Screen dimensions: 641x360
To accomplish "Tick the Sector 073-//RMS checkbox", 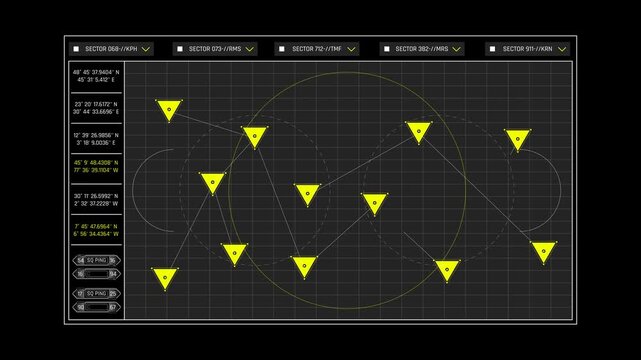I will pos(180,49).
